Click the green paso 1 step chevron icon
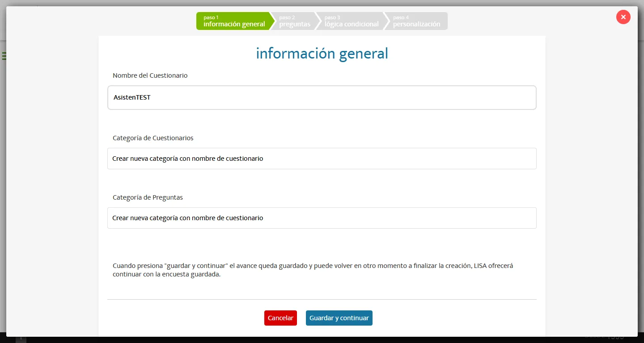This screenshot has width=644, height=343. (x=233, y=21)
